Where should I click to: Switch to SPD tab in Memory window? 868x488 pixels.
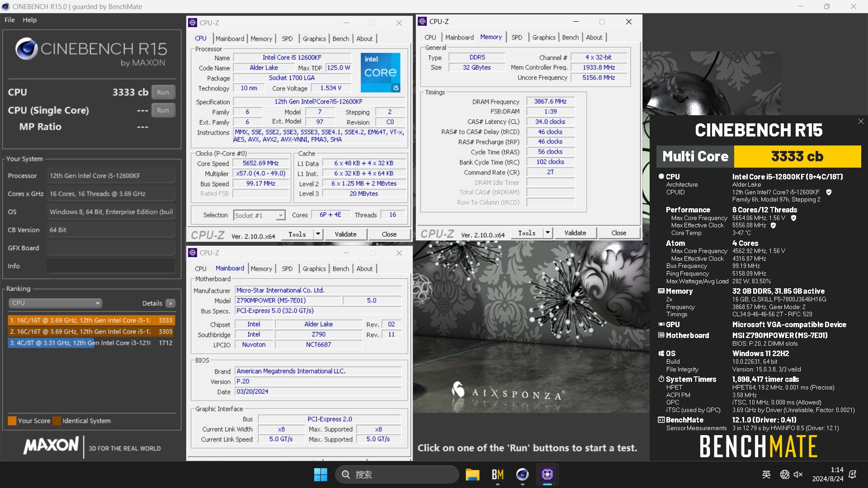517,38
